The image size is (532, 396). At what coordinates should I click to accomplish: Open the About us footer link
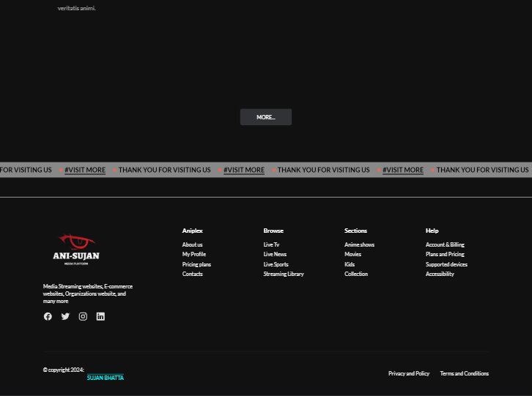click(x=192, y=244)
